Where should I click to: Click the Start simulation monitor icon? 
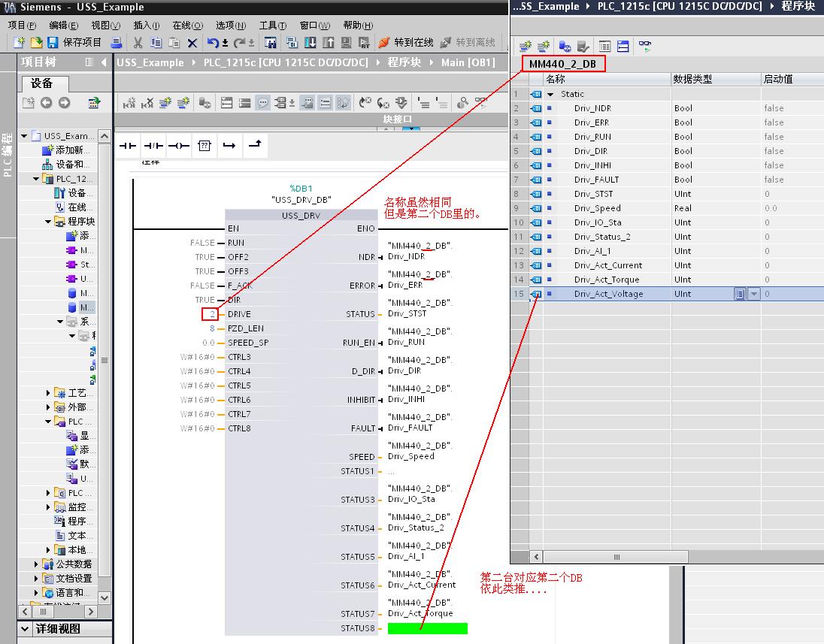coord(347,43)
